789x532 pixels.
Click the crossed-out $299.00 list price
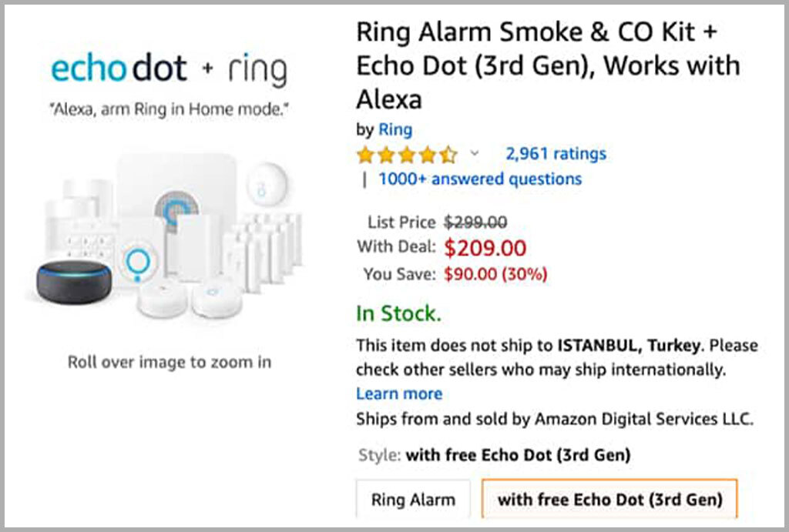[x=472, y=222]
